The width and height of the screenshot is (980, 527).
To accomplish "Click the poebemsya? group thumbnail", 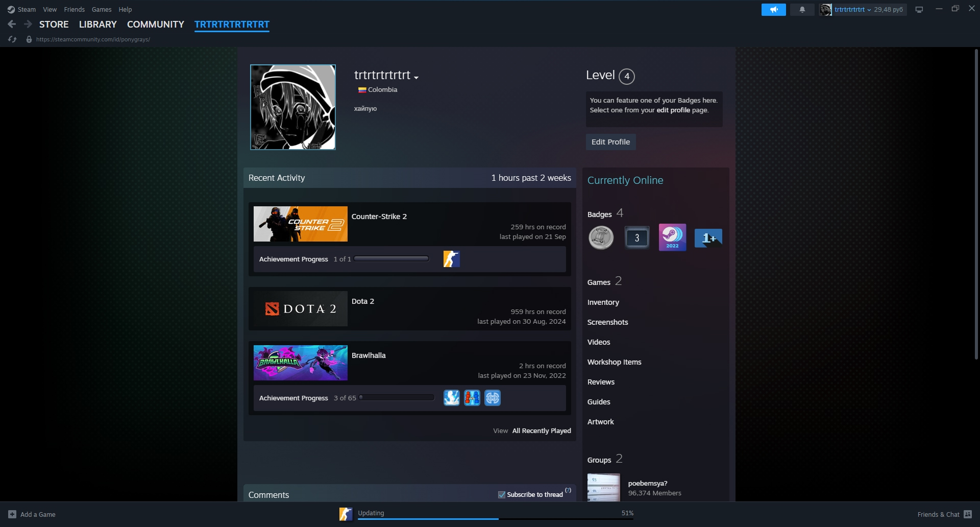I will 604,487.
